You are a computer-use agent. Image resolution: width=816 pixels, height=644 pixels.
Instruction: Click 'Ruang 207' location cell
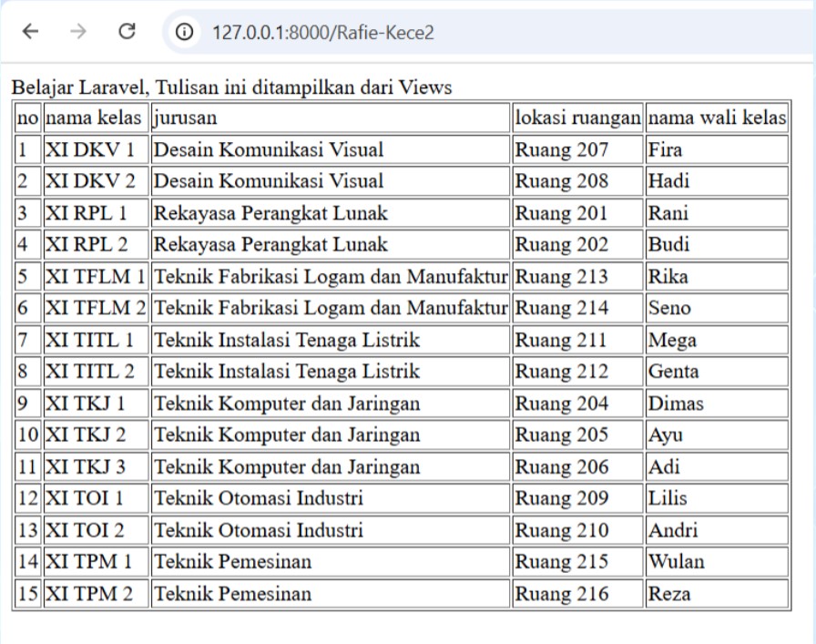(577, 150)
